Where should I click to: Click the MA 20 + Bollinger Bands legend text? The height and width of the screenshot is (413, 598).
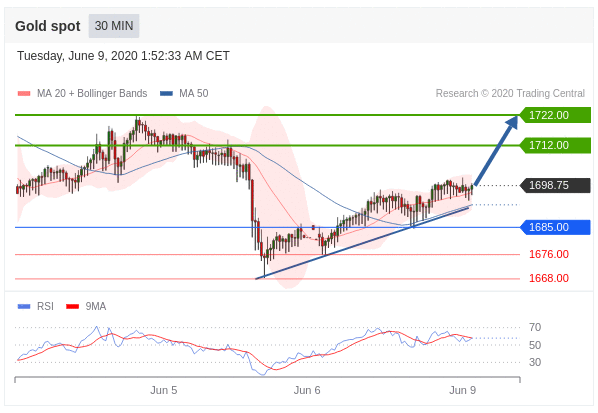92,93
